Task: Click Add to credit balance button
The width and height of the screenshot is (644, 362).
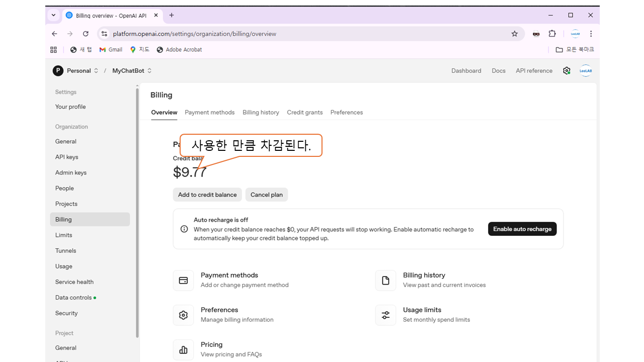Action: click(x=207, y=195)
